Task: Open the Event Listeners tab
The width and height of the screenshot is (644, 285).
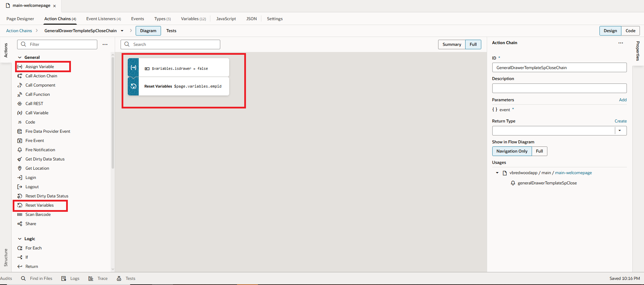Action: pyautogui.click(x=103, y=19)
